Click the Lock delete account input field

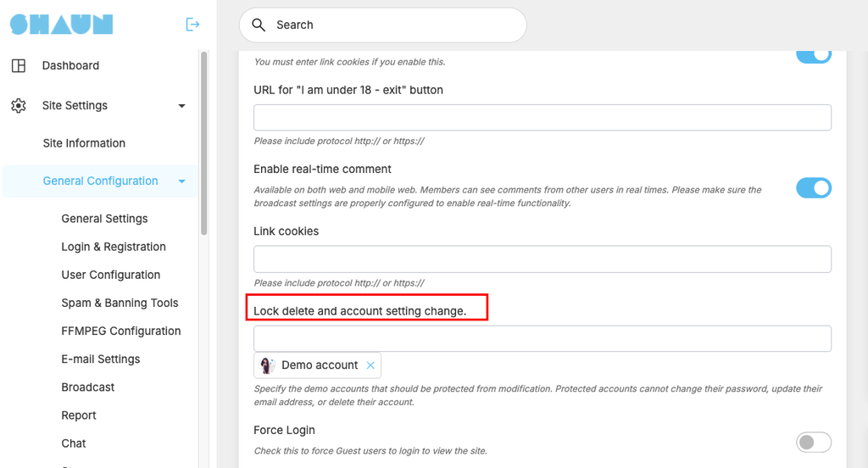[542, 338]
